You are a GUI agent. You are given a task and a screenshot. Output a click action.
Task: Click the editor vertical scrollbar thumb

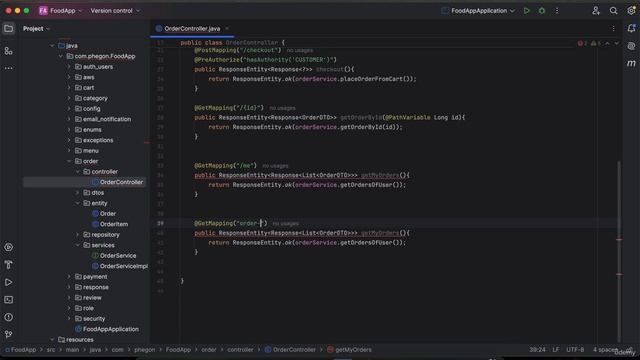(619, 251)
